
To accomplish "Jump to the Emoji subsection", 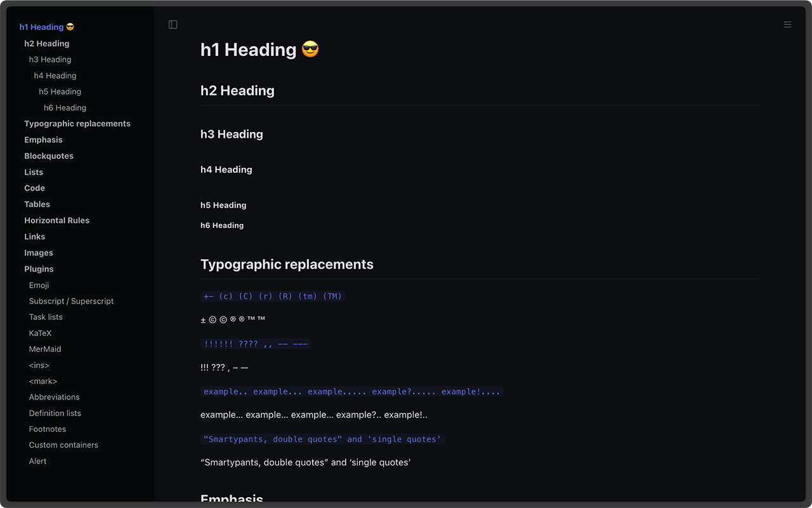I will [x=39, y=285].
